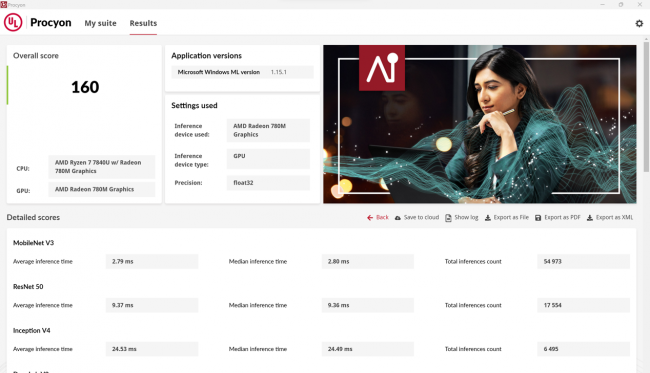Click the vertical scrollbar thumb

646,106
